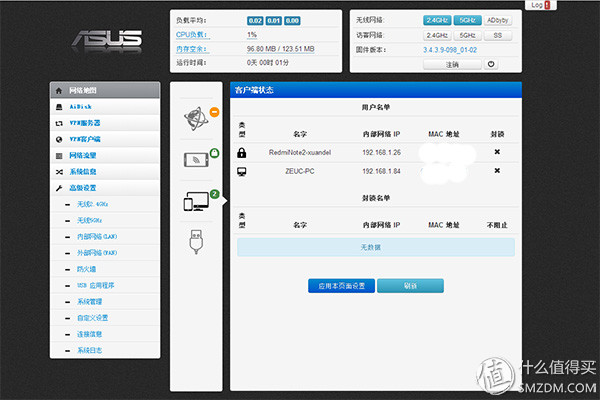The width and height of the screenshot is (600, 400).
Task: Block ZEUC-PC with its X icon
Action: point(497,171)
